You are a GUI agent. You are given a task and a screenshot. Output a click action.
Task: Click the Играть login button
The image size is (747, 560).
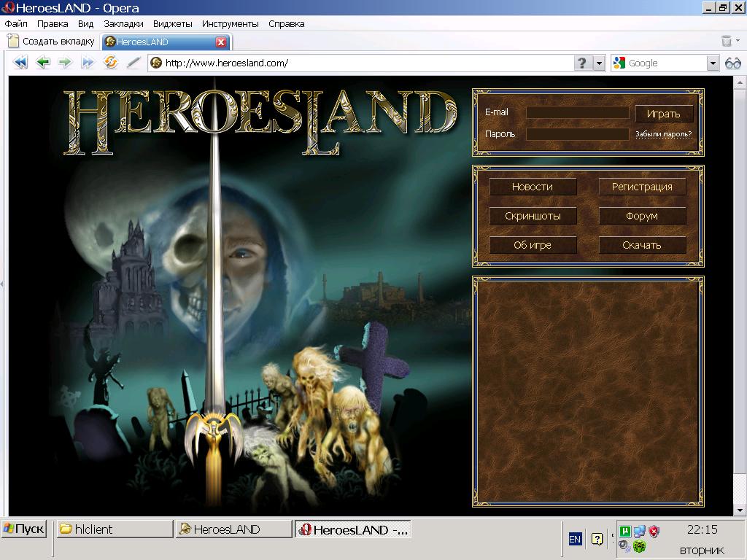pos(663,114)
